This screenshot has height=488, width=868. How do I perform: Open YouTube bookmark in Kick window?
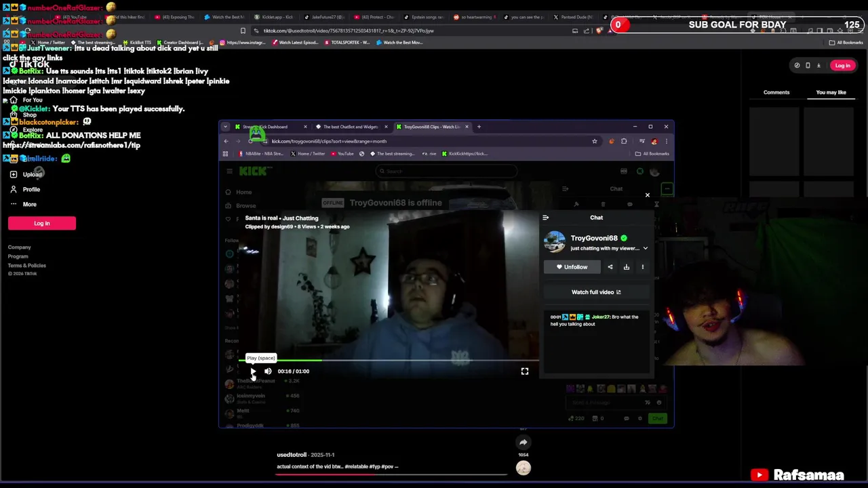[342, 154]
